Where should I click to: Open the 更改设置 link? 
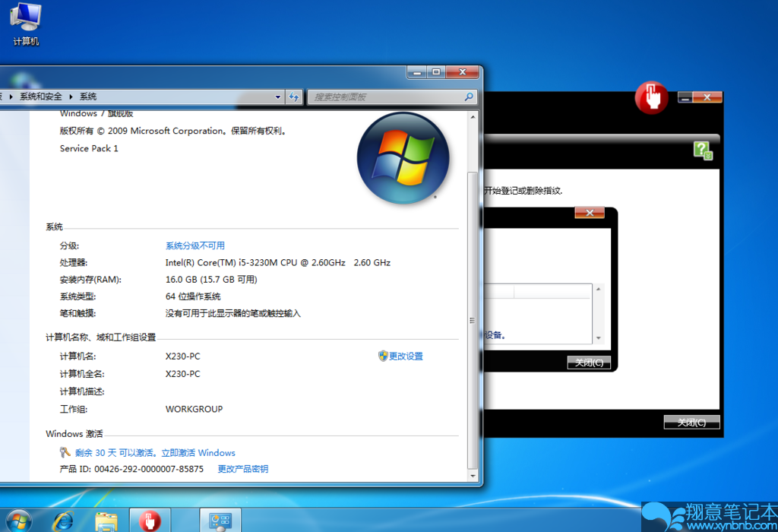406,356
